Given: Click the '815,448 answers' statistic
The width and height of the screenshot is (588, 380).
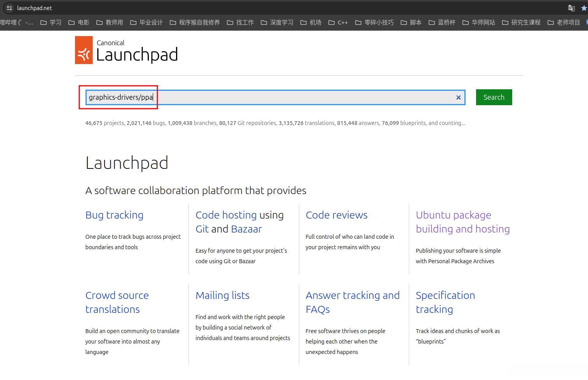Looking at the screenshot, I should (x=358, y=123).
